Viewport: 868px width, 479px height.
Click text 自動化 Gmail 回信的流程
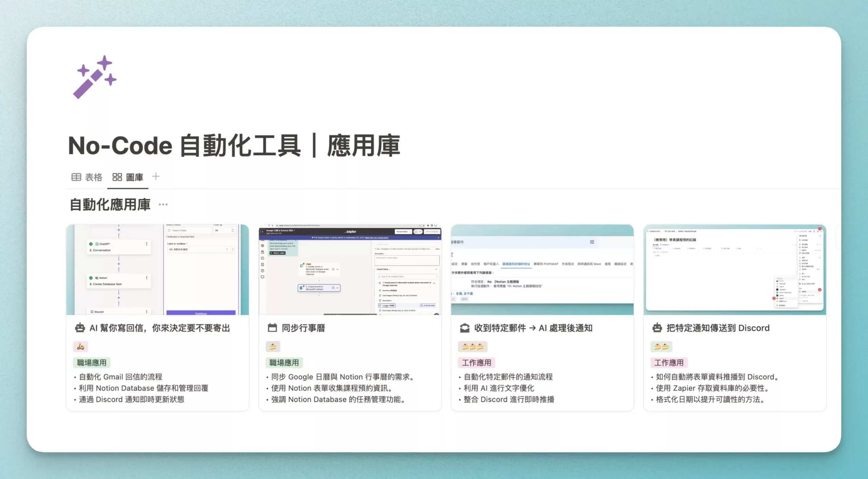pyautogui.click(x=120, y=377)
